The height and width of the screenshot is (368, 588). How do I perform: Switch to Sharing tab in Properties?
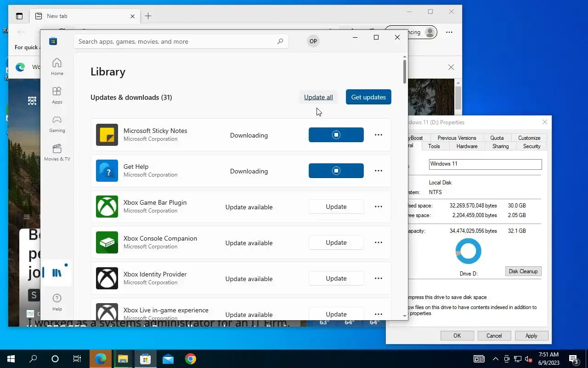tap(500, 146)
